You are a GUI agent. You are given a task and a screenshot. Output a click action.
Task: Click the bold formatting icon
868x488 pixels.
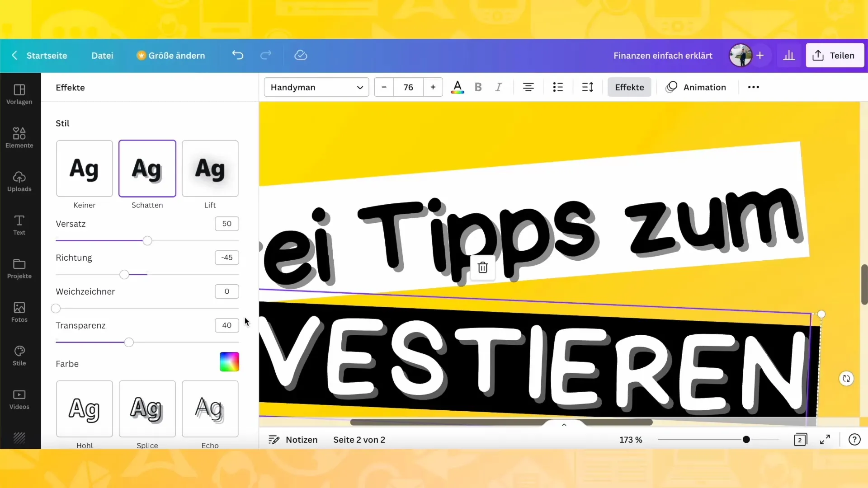[479, 88]
